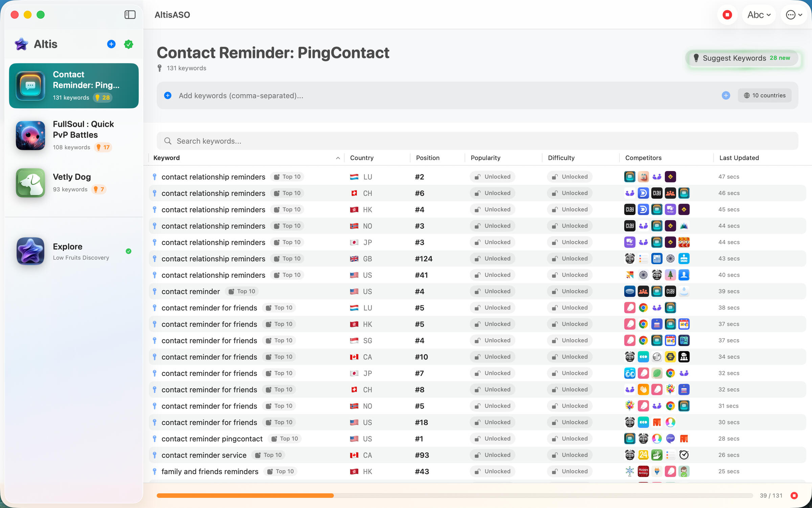This screenshot has height=508, width=812.
Task: Open the 10 countries selector
Action: [x=765, y=96]
